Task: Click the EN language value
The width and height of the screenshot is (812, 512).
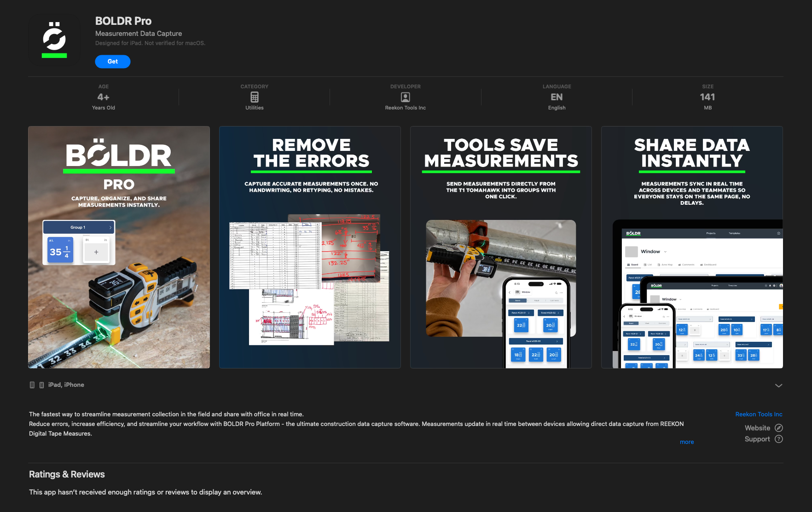Action: [x=557, y=97]
